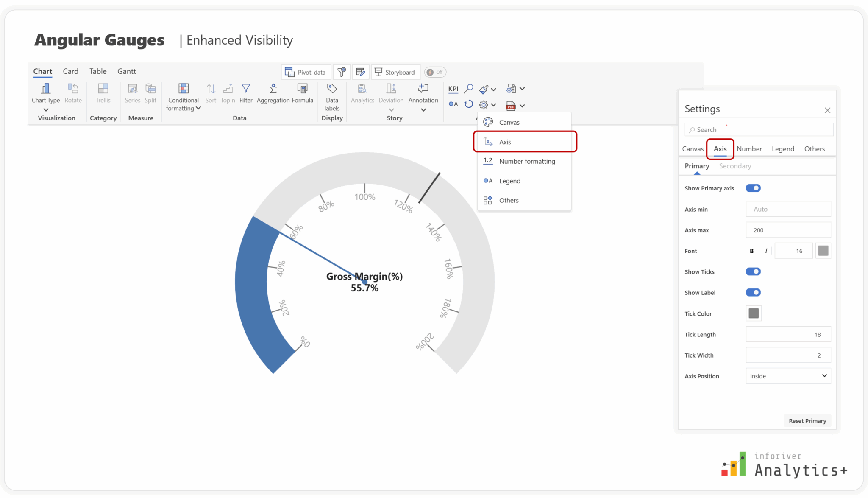Click the KPI icon in the toolbar
This screenshot has height=498, width=868.
[453, 89]
